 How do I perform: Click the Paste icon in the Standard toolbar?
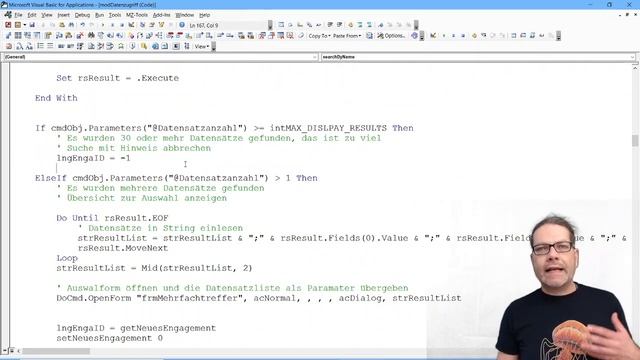(x=62, y=25)
